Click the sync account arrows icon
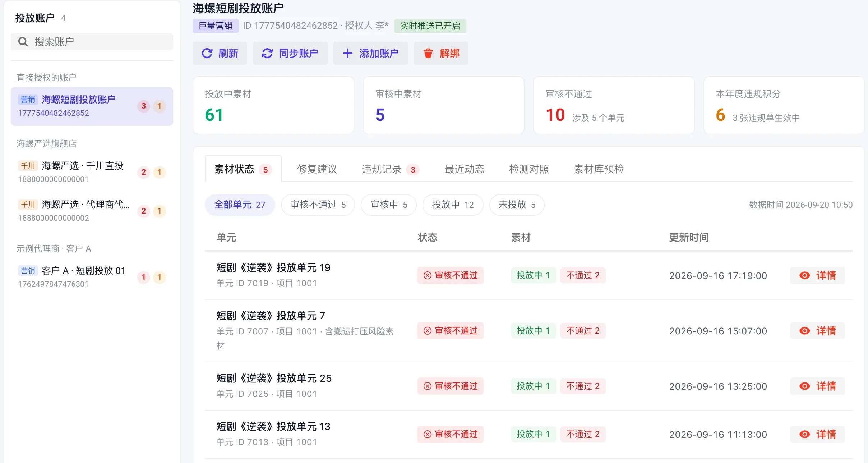868x463 pixels. click(x=267, y=53)
